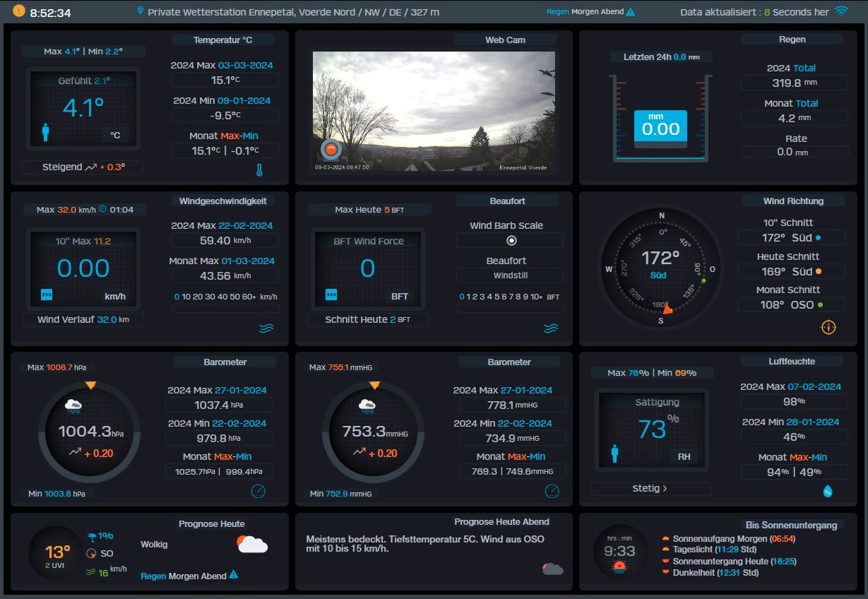Open the Beaufort scale selector under Wind Barb Scale

(x=510, y=275)
